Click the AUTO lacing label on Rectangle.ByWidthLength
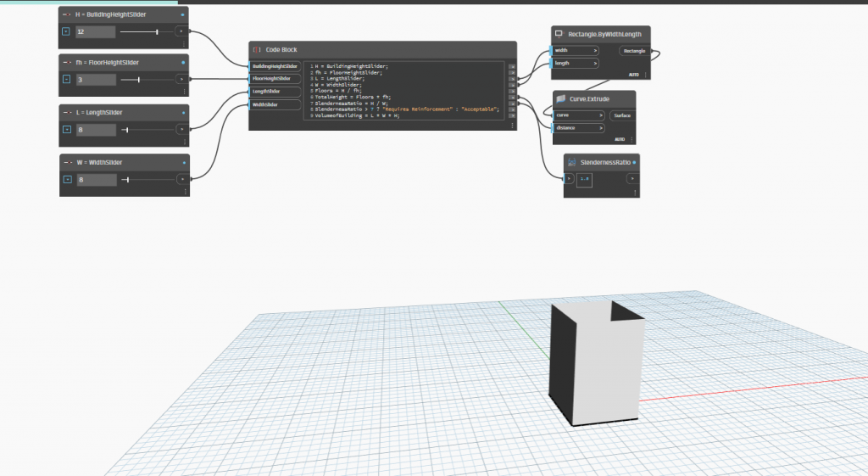 634,75
